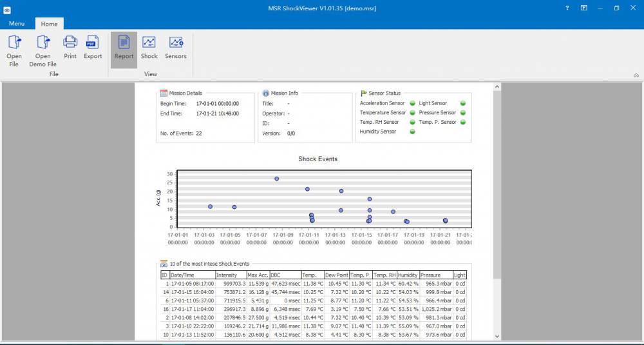This screenshot has width=644, height=345.
Task: Click the Intensity column header
Action: pos(231,275)
